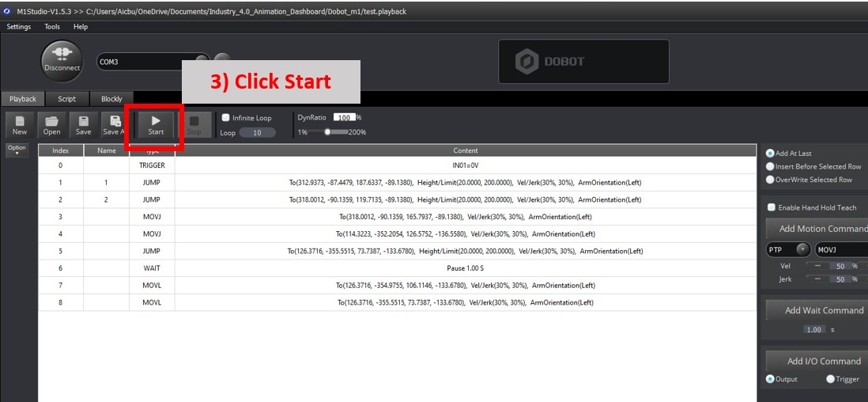
Task: Select the Add At Last radio button
Action: click(769, 153)
